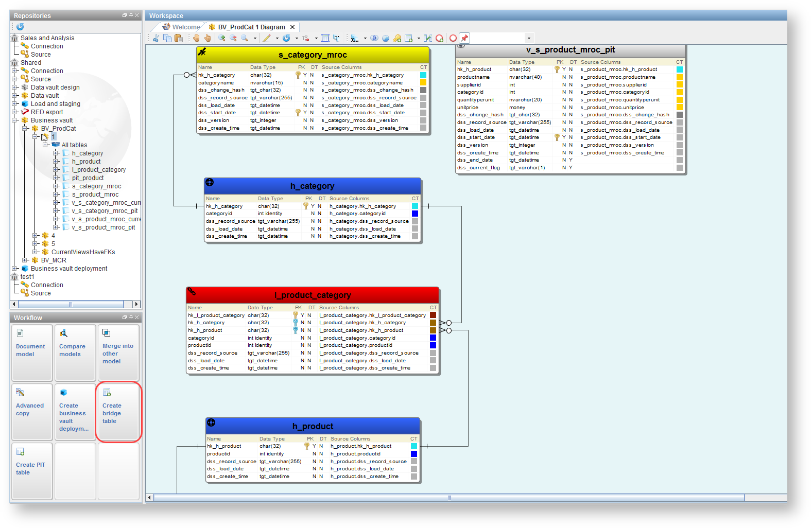This screenshot has width=812, height=529.
Task: Click the Document model workflow icon
Action: pos(20,333)
